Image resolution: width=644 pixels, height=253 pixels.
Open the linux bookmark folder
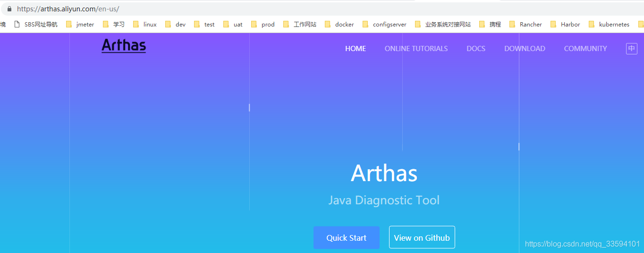pos(145,24)
